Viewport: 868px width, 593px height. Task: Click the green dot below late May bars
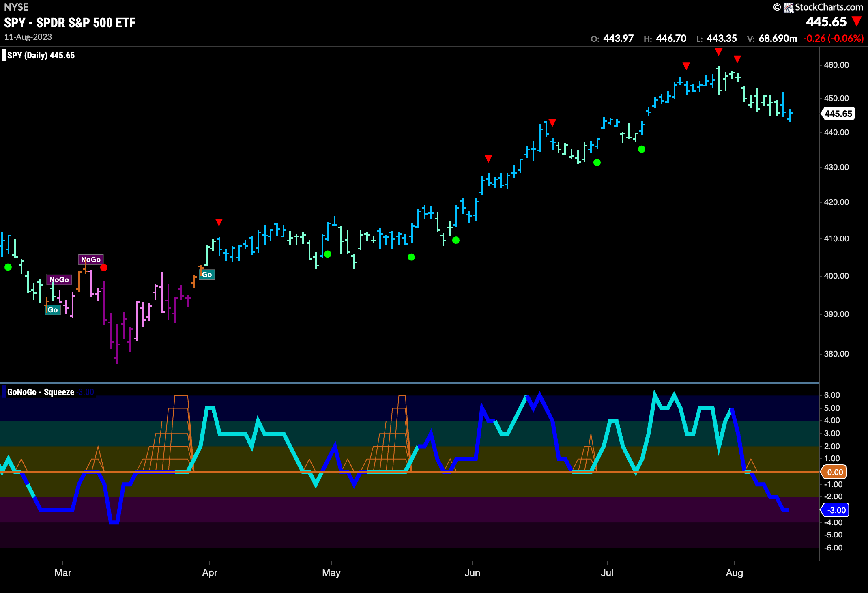tap(456, 240)
